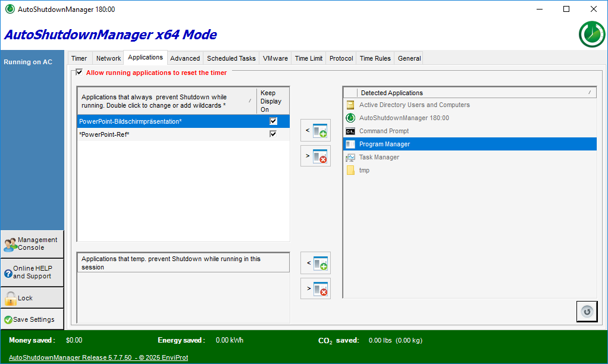Image resolution: width=608 pixels, height=364 pixels.
Task: Click the add-to-temporary session list button
Action: [x=315, y=263]
